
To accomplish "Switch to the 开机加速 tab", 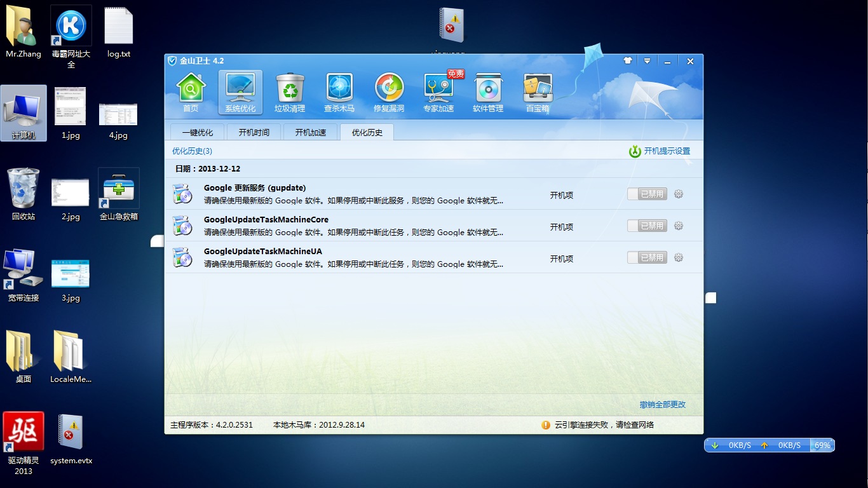I will [x=311, y=132].
